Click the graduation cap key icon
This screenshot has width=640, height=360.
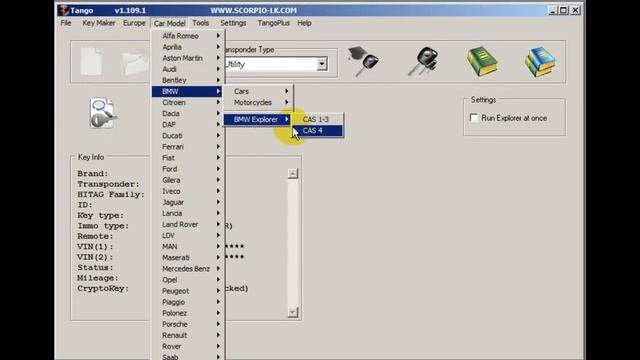363,61
